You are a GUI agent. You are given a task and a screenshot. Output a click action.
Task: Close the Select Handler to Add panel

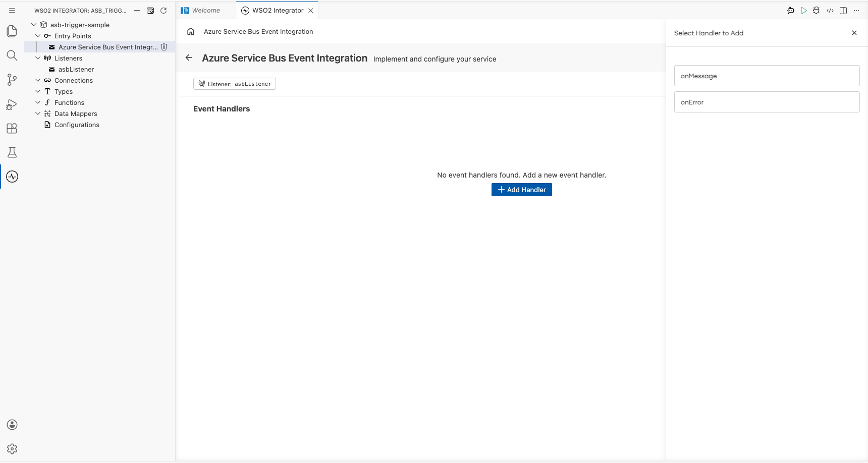[x=854, y=33]
